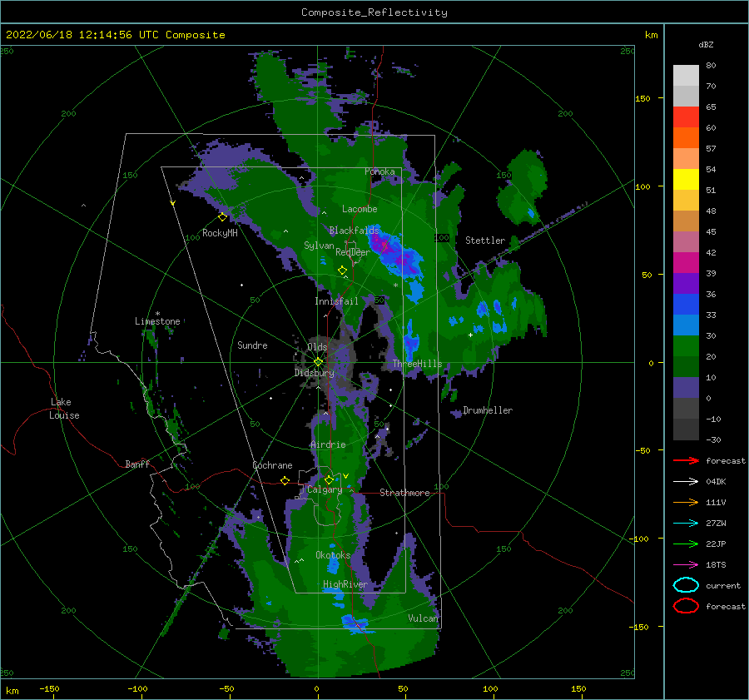The width and height of the screenshot is (749, 700).
Task: Click the magenta 18TS arrow icon
Action: click(686, 565)
